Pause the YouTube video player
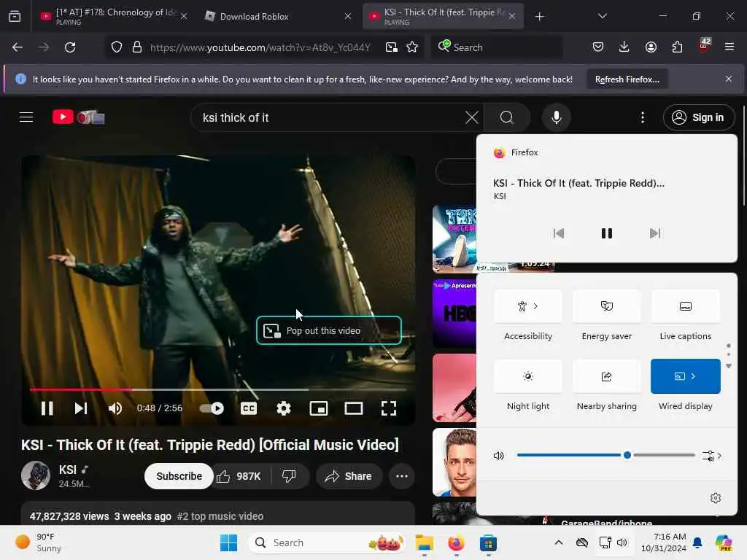 coord(47,408)
